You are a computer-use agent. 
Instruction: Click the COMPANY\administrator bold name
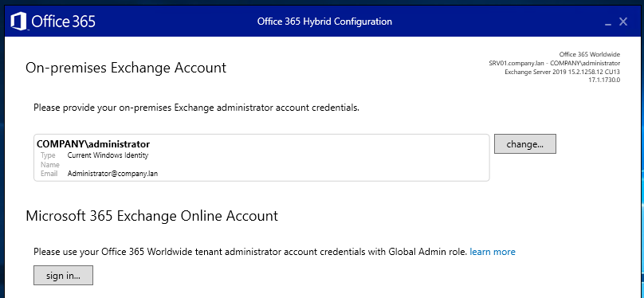[x=93, y=144]
